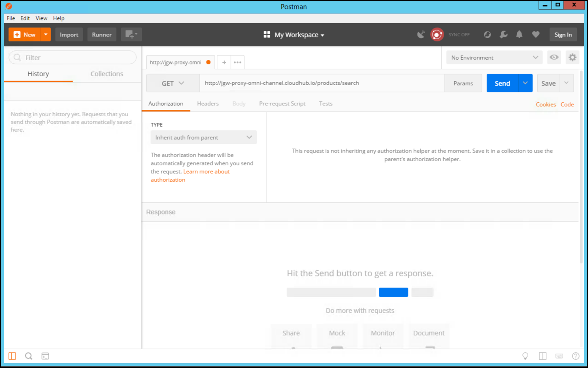
Task: Open the Runner
Action: pyautogui.click(x=102, y=35)
